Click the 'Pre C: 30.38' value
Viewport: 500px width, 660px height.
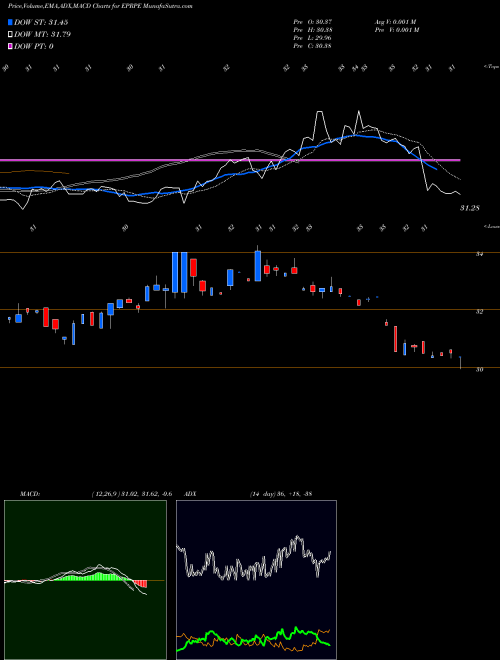tap(313, 46)
